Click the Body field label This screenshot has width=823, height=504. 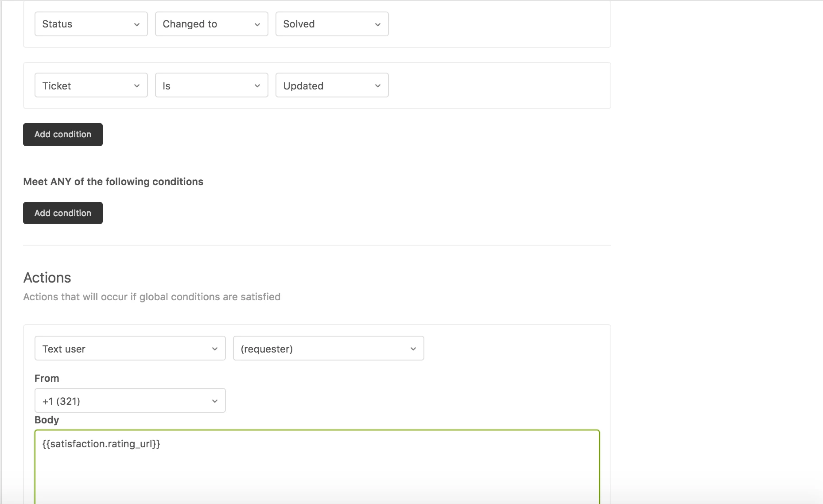point(47,420)
